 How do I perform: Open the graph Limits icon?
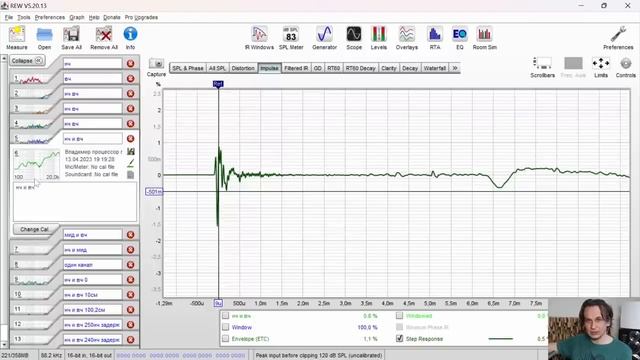point(601,67)
